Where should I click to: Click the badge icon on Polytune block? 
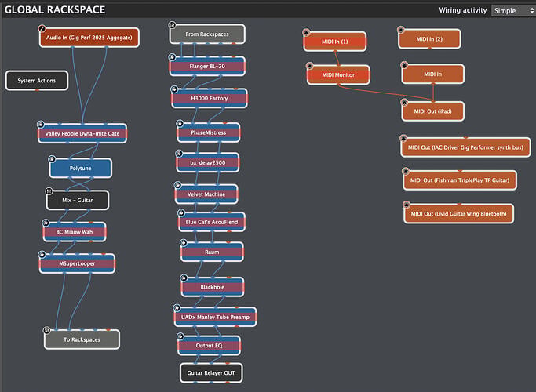(x=52, y=159)
